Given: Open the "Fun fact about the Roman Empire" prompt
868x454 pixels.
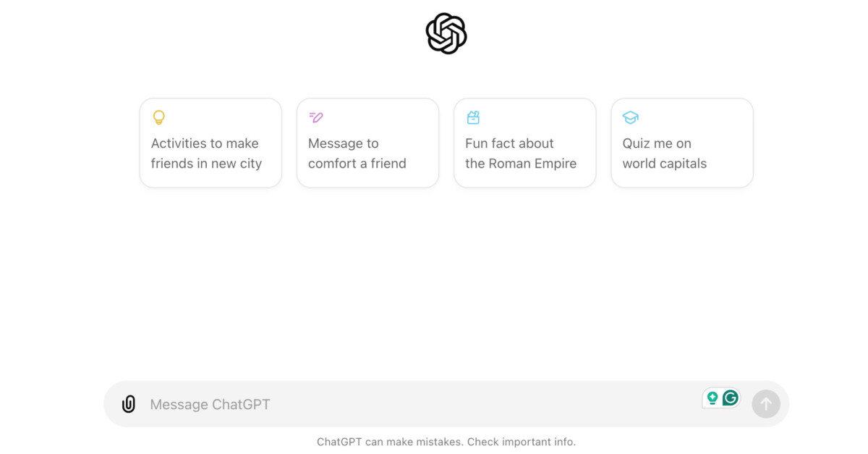Looking at the screenshot, I should point(524,143).
